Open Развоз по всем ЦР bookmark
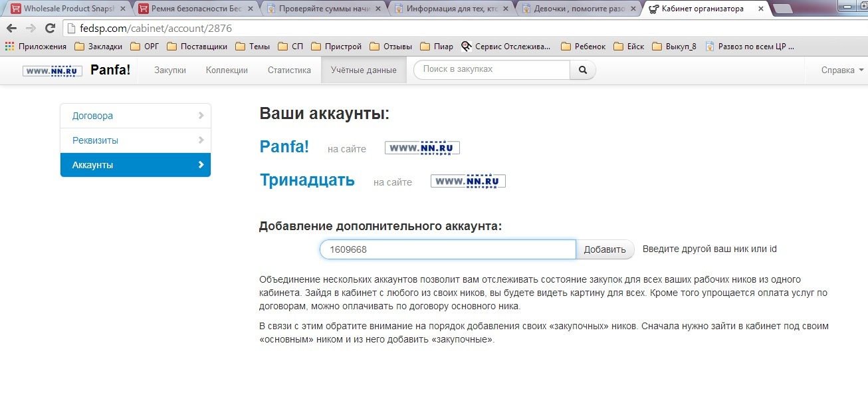The height and width of the screenshot is (411, 868). 750,47
